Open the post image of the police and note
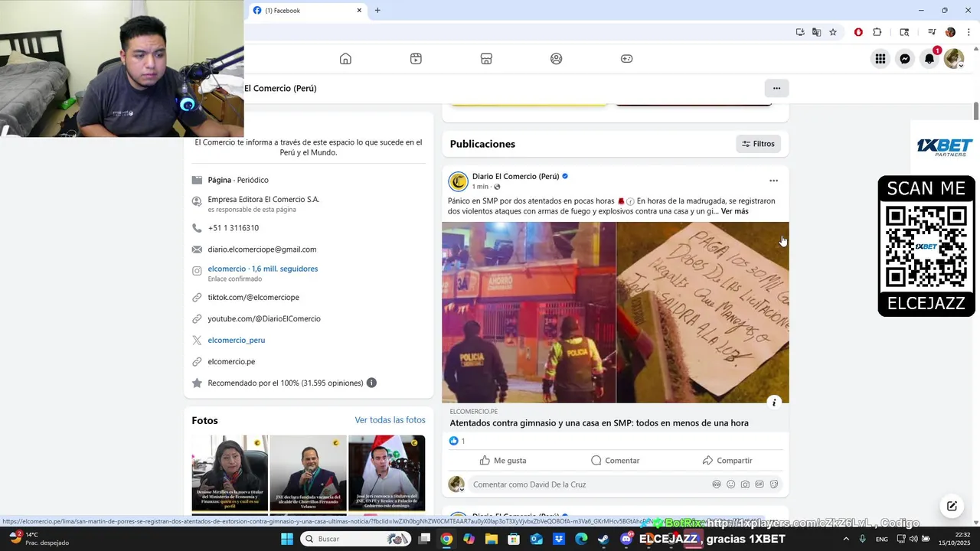This screenshot has height=551, width=980. tap(615, 312)
